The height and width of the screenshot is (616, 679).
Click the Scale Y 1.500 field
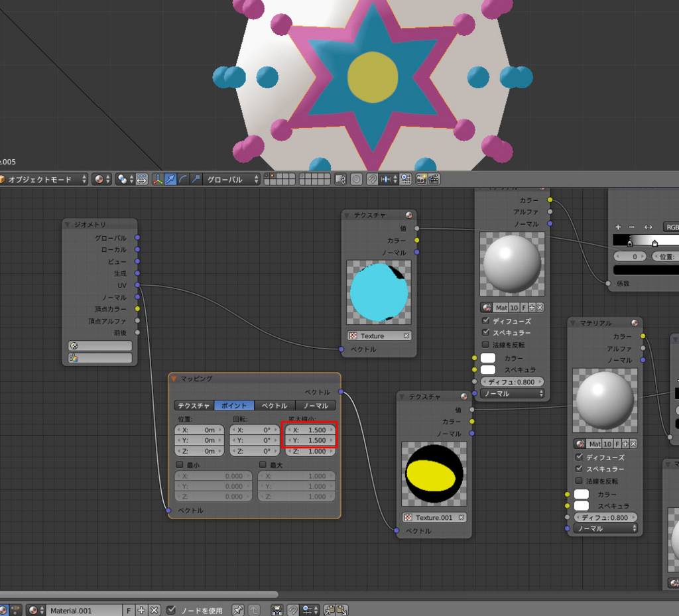click(310, 440)
